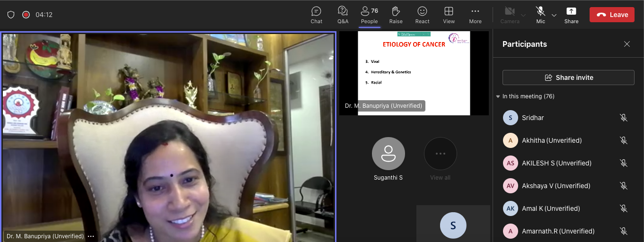Open the Q&A panel

coord(343,15)
